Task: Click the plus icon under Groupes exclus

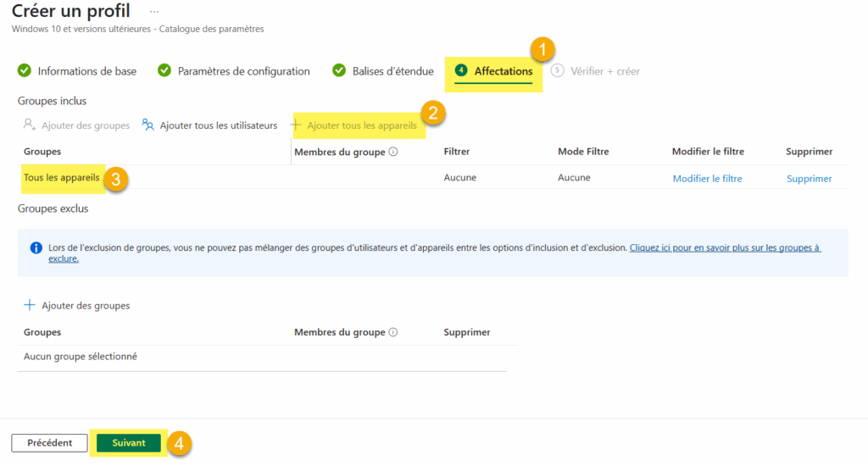Action: 30,305
